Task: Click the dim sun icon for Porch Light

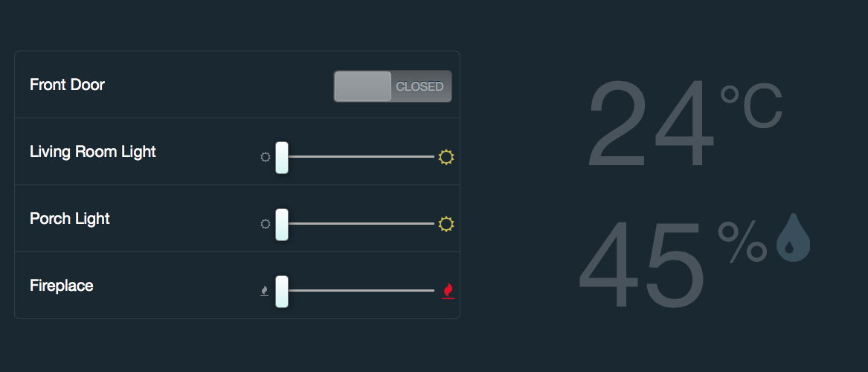Action: tap(265, 224)
